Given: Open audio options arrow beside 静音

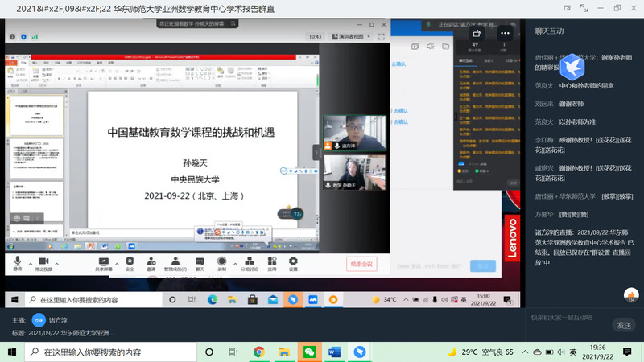Looking at the screenshot, I should point(31,264).
